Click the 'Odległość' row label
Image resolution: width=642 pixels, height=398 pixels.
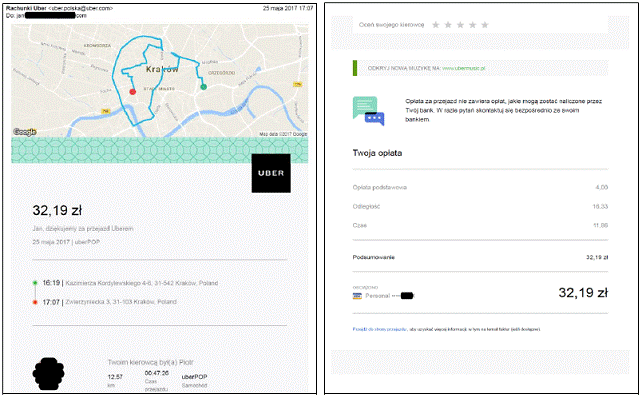366,207
